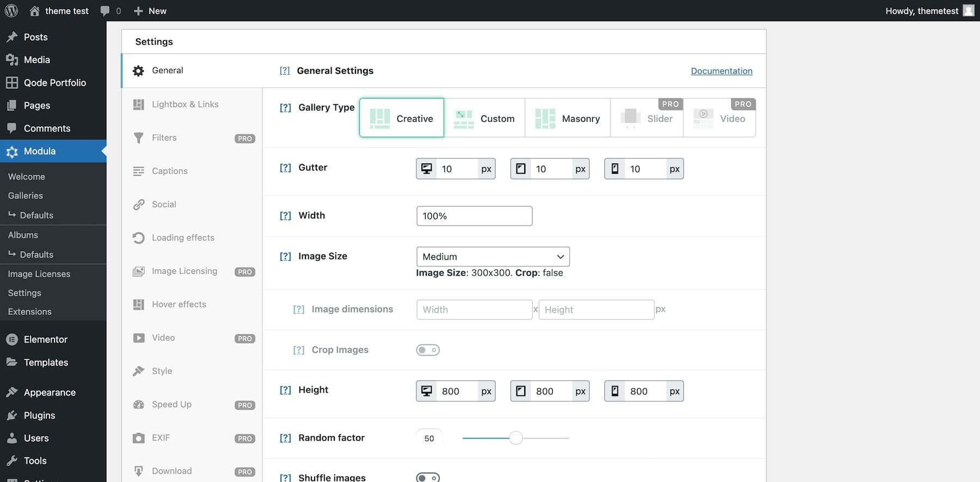Go to Modula Galleries submenu
The height and width of the screenshot is (482, 980).
coord(26,196)
